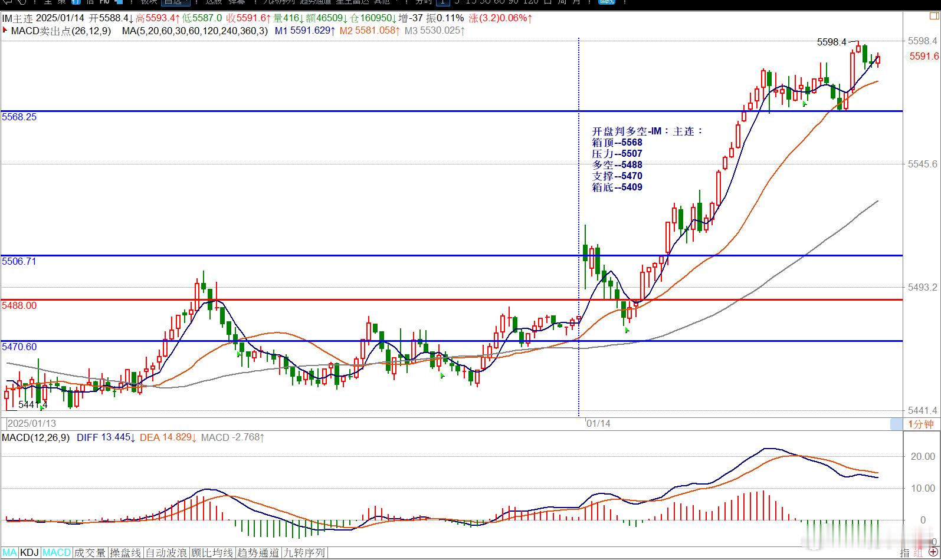
Task: Click the 支撑--5470 annotation line
Action: pos(617,176)
